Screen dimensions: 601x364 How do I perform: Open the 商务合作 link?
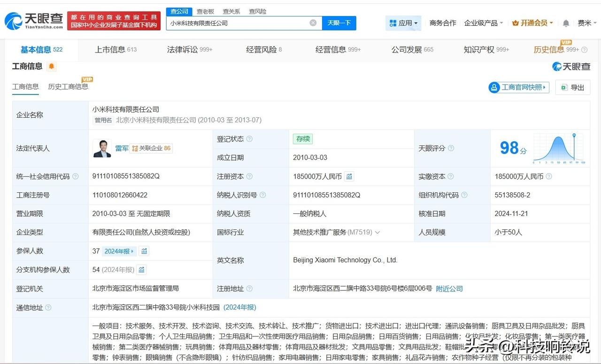(443, 23)
